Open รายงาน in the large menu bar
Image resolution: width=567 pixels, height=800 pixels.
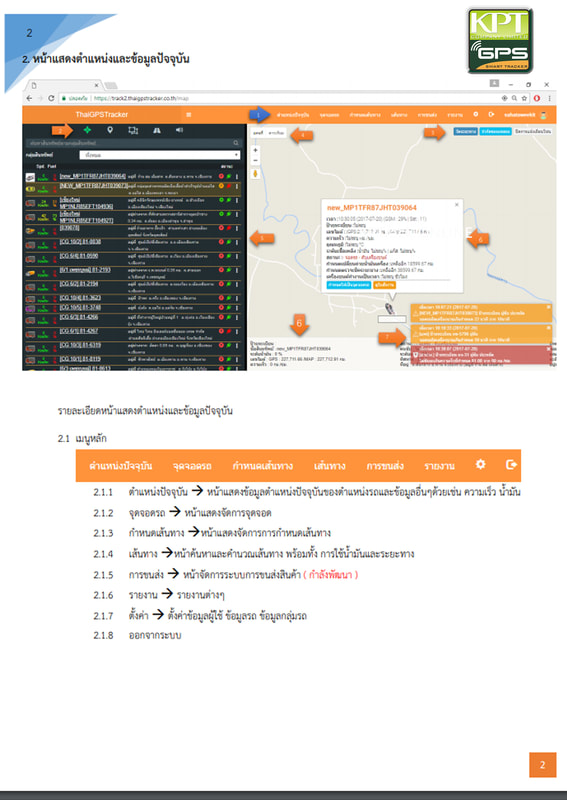click(x=439, y=466)
